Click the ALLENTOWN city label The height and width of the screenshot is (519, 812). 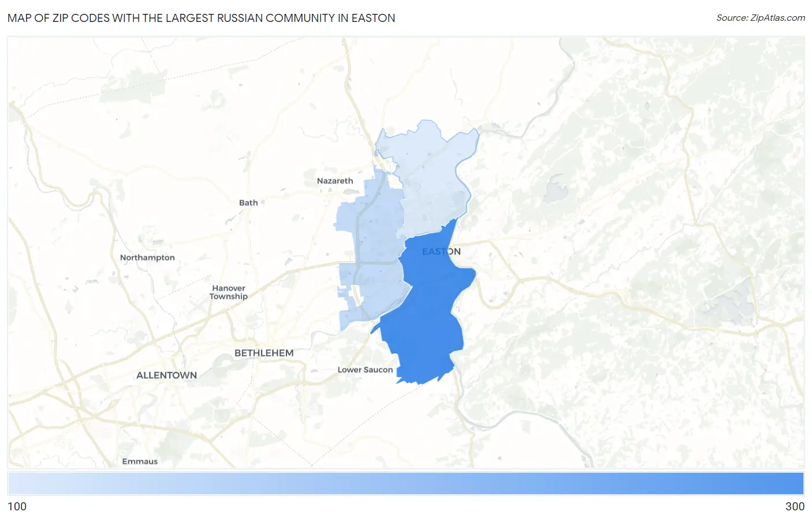(x=166, y=375)
